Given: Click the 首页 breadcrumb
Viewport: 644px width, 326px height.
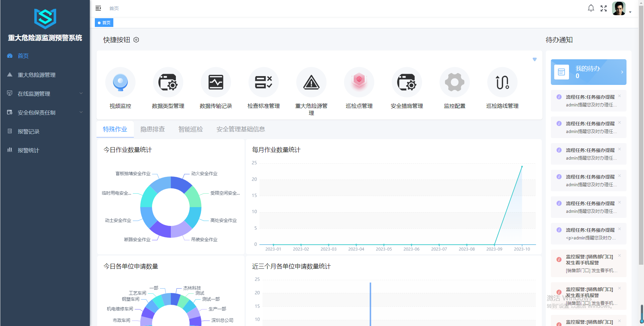Looking at the screenshot, I should click(114, 8).
